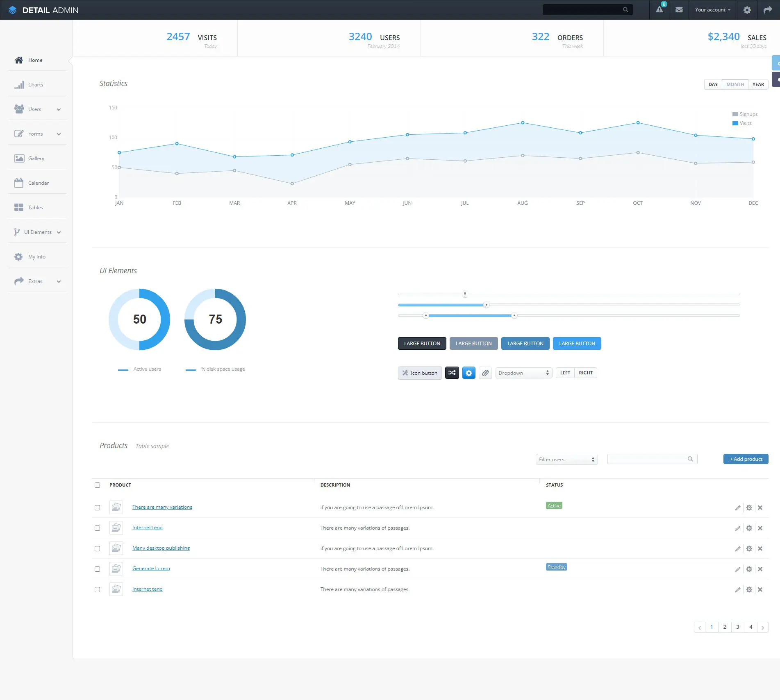Click the share arrow icon in the header
Screen dimensions: 780x700
click(767, 9)
